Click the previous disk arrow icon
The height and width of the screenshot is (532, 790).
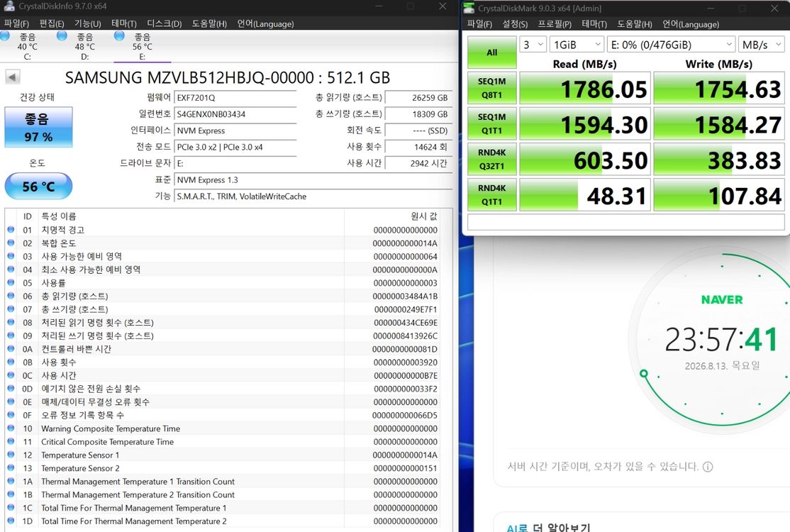point(12,77)
